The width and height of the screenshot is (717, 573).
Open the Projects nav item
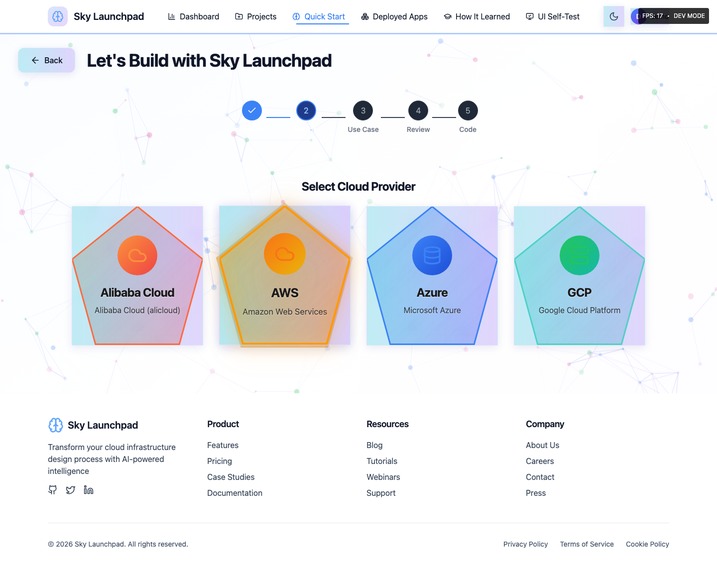click(256, 16)
